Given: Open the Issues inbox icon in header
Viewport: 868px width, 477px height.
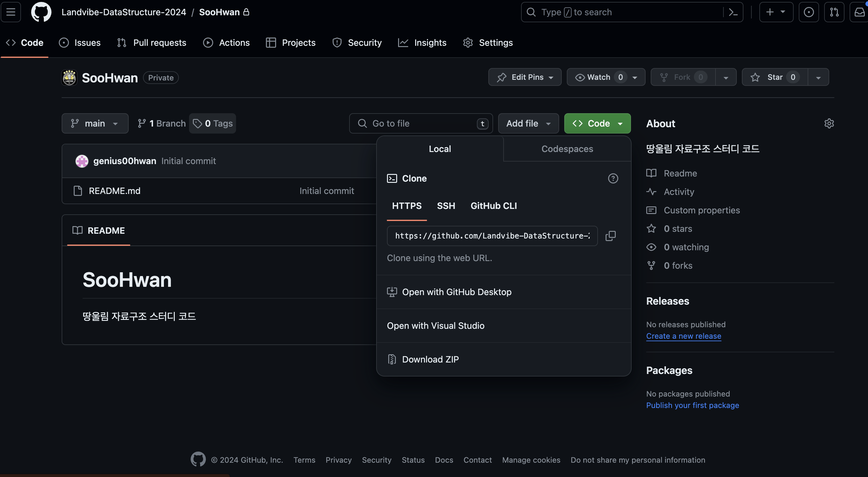Looking at the screenshot, I should click(809, 12).
